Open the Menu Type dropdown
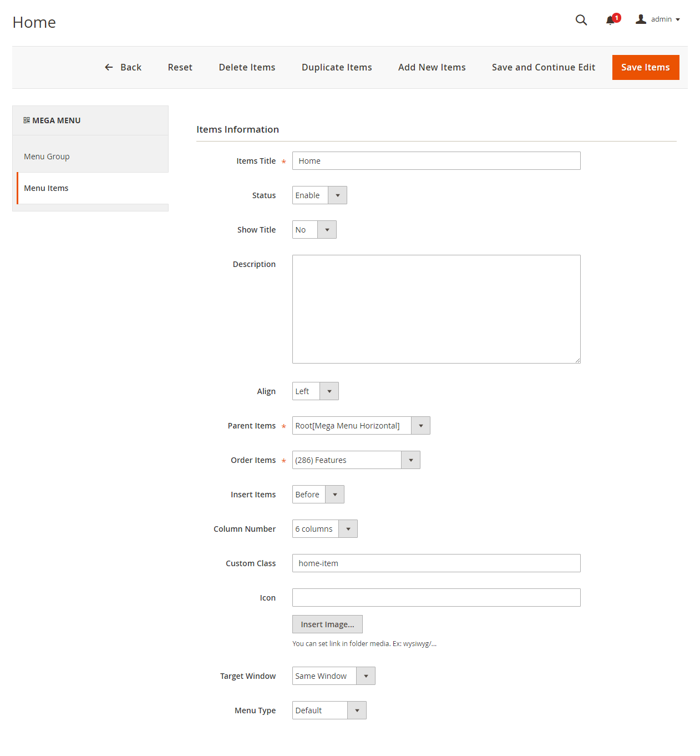Image resolution: width=700 pixels, height=756 pixels. pos(329,710)
